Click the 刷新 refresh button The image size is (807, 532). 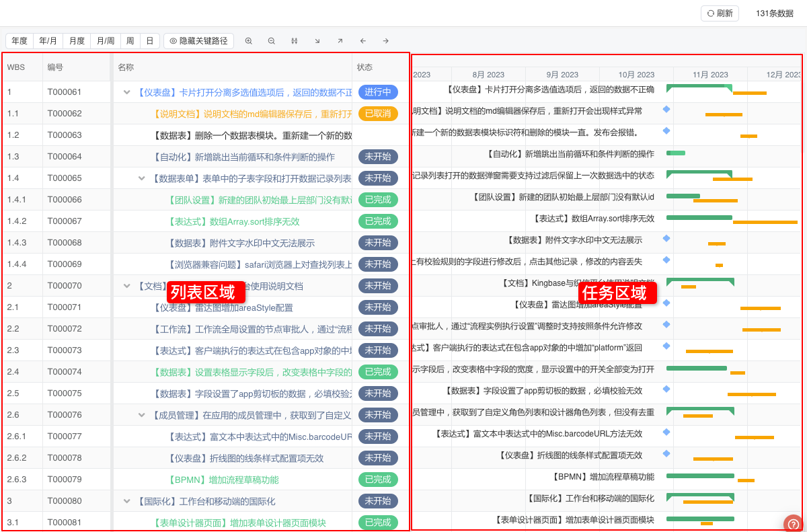pyautogui.click(x=720, y=13)
